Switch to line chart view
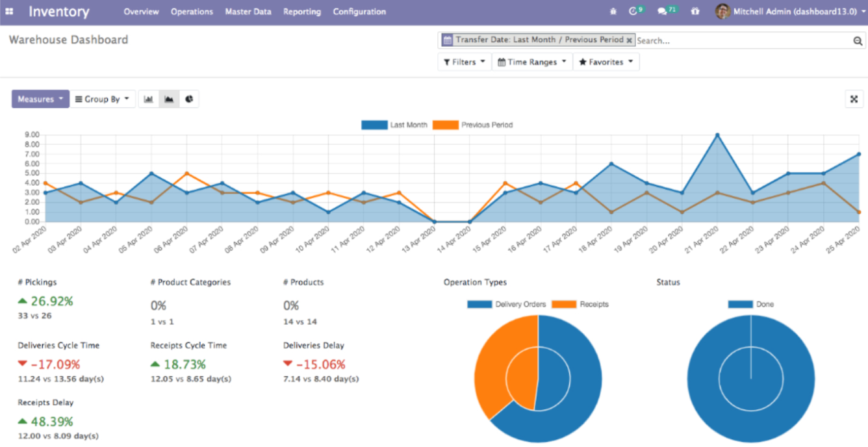The width and height of the screenshot is (868, 447). [x=169, y=99]
